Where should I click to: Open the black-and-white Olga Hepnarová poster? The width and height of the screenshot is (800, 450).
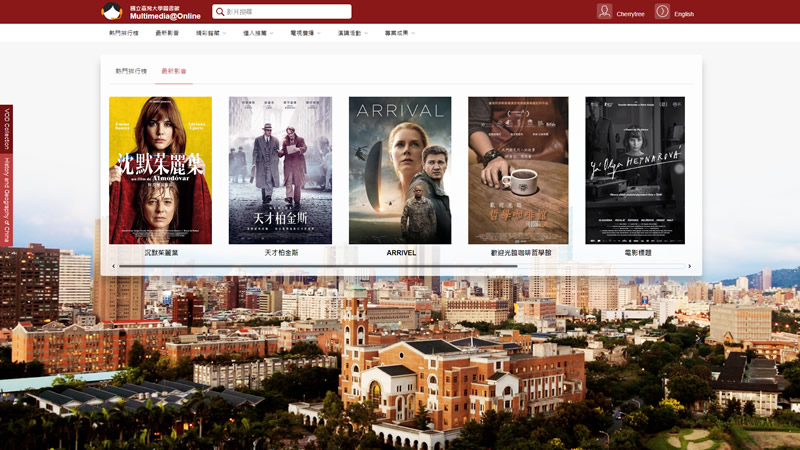click(635, 170)
